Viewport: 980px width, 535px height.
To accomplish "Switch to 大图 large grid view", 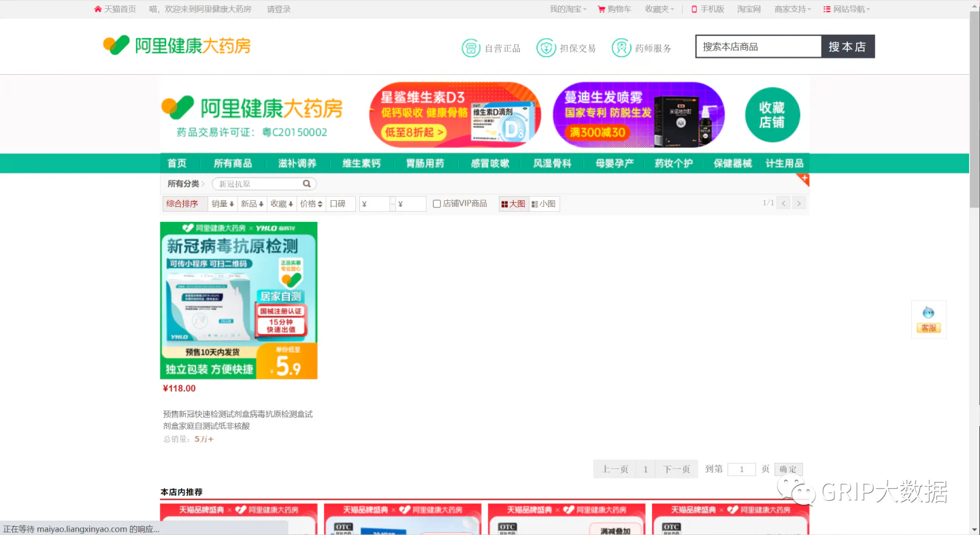I will [514, 204].
